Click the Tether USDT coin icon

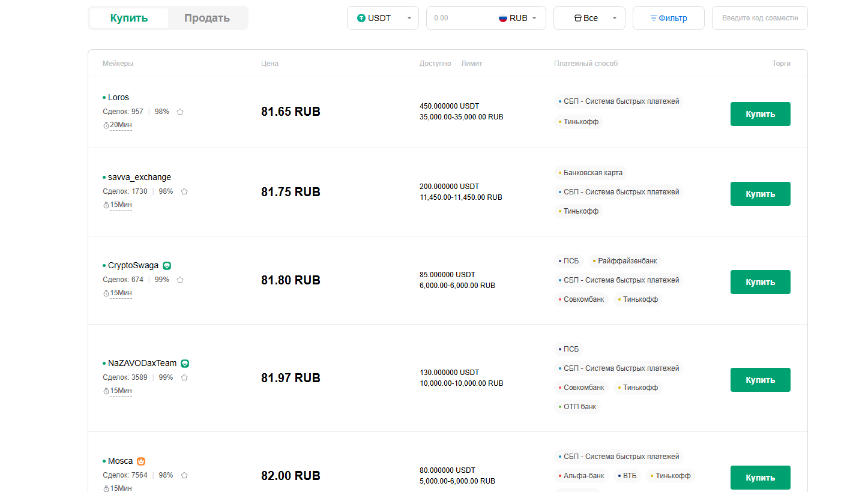[x=361, y=18]
